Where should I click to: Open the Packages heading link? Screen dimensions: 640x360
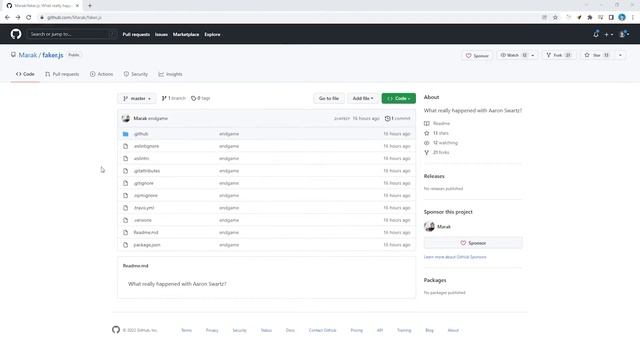point(435,280)
